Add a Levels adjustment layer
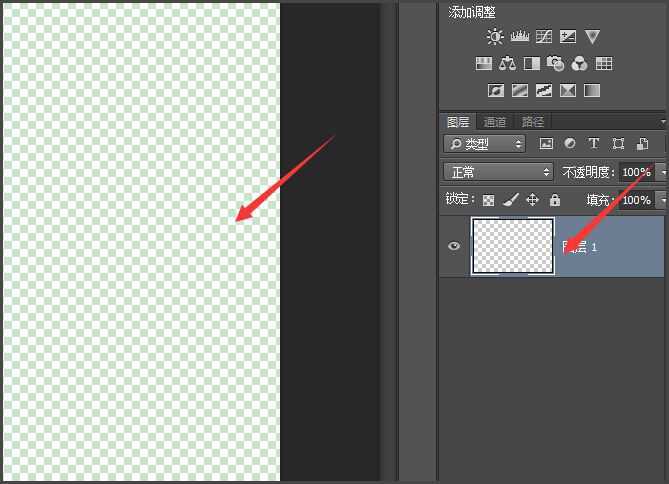This screenshot has width=669, height=484. coord(520,37)
